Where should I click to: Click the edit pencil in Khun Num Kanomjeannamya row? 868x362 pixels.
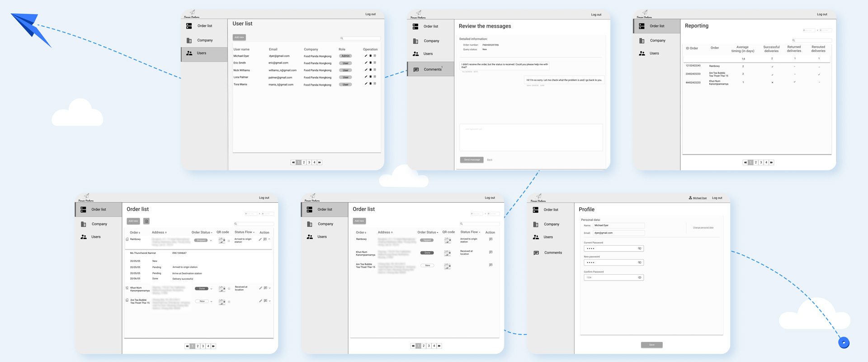[260, 288]
